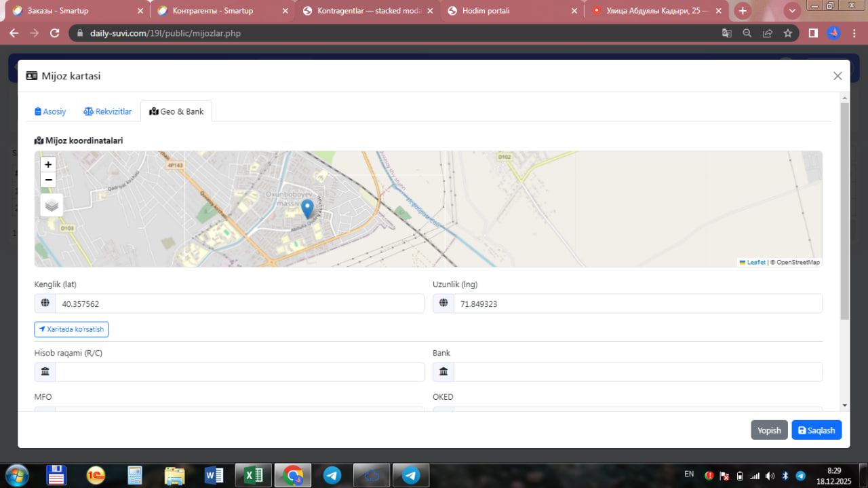Click the Google Translate icon in address bar
The height and width of the screenshot is (488, 868).
[x=726, y=33]
